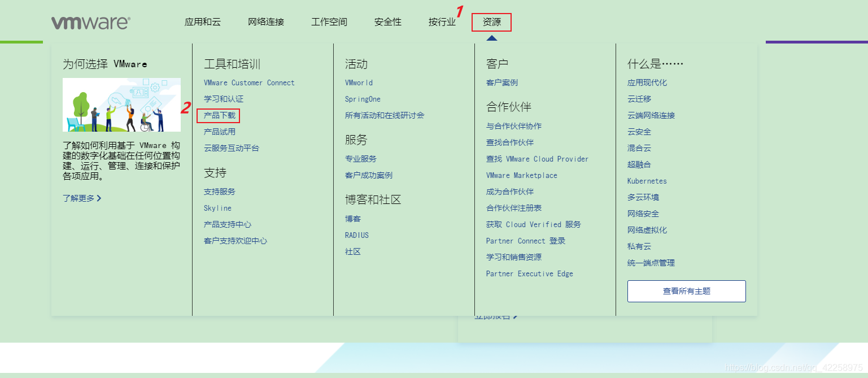This screenshot has height=378, width=868.
Task: Click the Kubernetes link
Action: pyautogui.click(x=647, y=181)
